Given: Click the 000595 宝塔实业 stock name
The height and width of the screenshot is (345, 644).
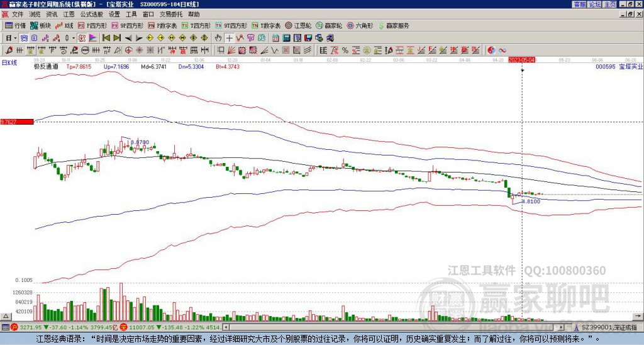Looking at the screenshot, I should pyautogui.click(x=619, y=66).
